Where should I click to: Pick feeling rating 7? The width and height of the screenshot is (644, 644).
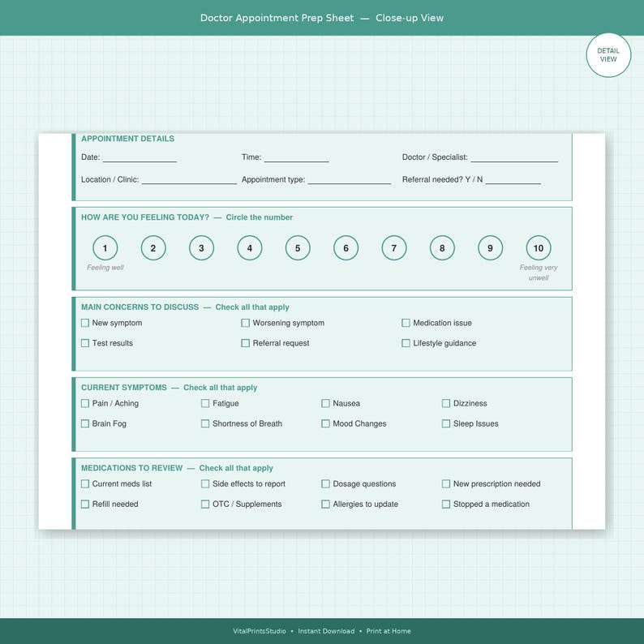click(x=394, y=248)
